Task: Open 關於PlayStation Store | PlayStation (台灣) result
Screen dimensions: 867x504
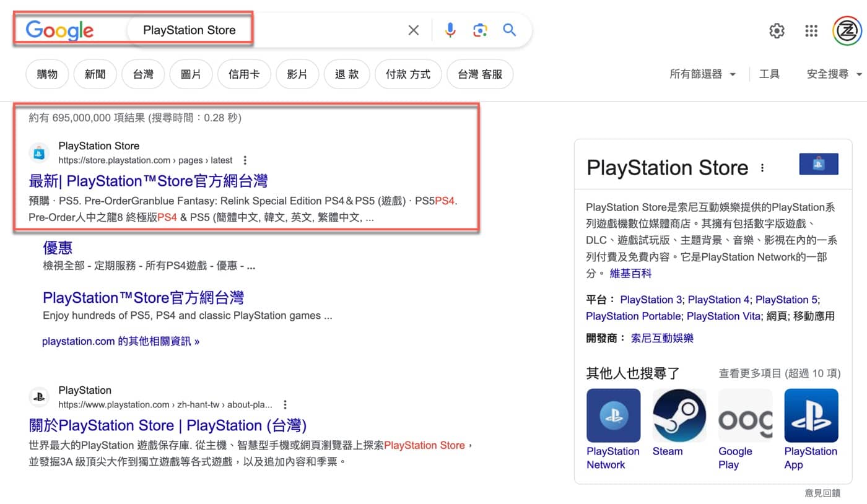Action: click(x=168, y=425)
